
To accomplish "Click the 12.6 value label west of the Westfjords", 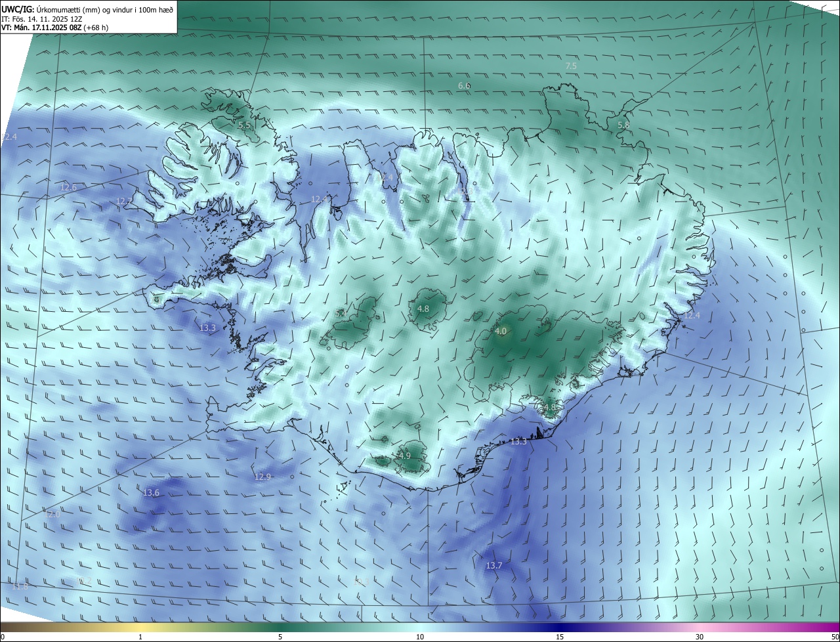I will [x=68, y=188].
